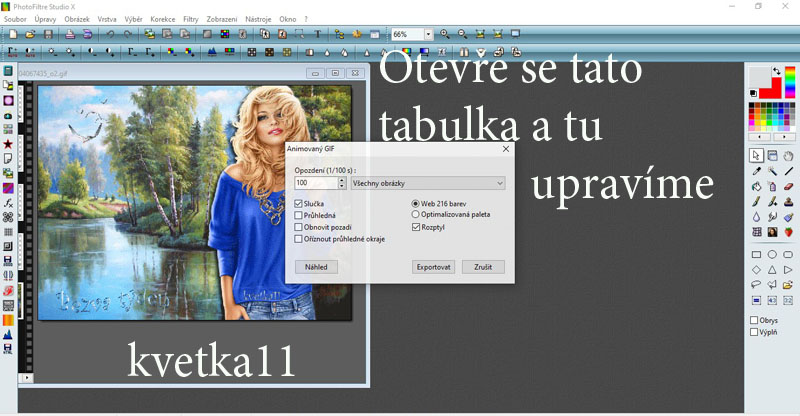
Task: Click the Exportovat button
Action: (x=434, y=267)
